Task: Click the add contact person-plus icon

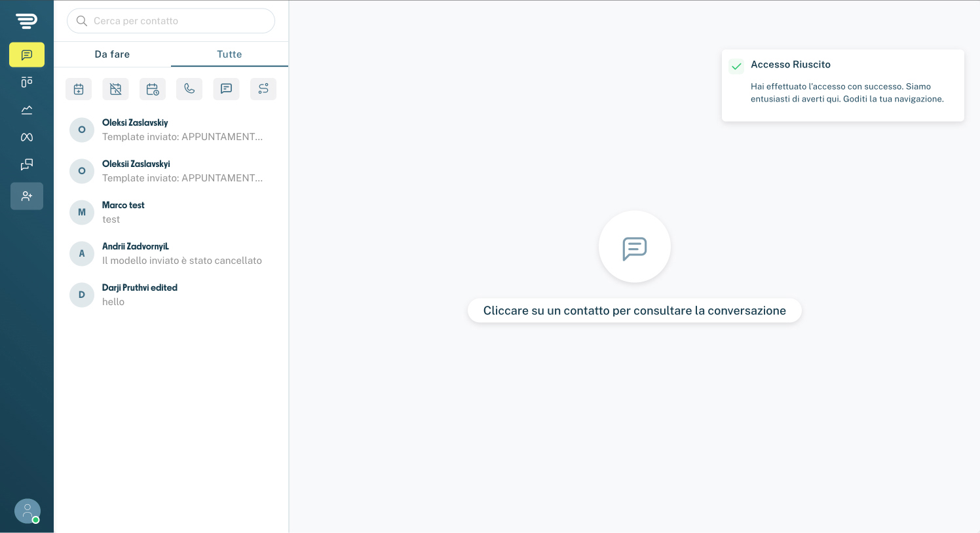Action: click(27, 196)
